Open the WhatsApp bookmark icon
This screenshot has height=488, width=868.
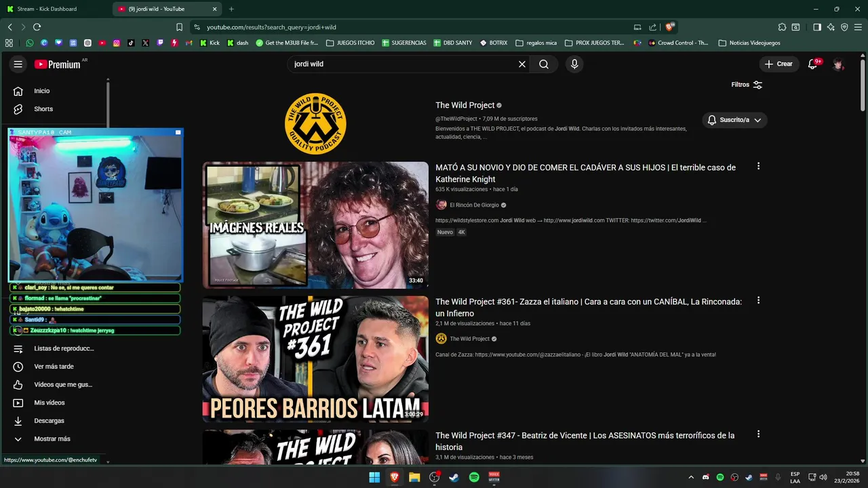(x=30, y=43)
